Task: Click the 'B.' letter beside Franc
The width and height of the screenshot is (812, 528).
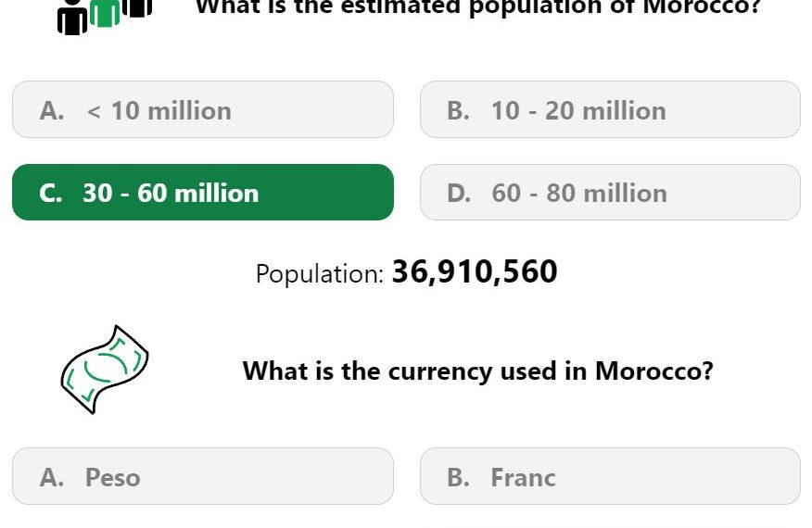Action: (458, 477)
